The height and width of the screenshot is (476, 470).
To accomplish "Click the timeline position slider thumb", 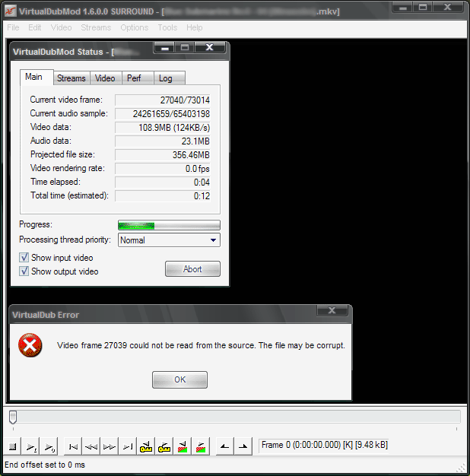I will [13, 417].
